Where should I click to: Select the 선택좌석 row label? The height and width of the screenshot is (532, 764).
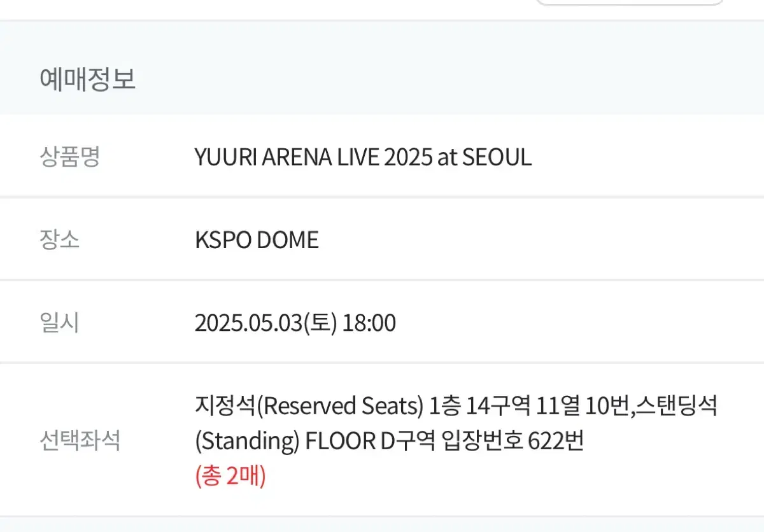point(80,440)
